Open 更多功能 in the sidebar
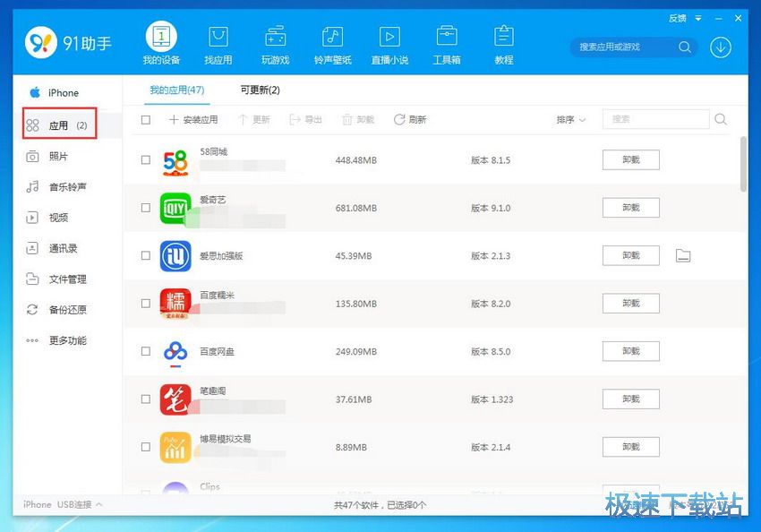This screenshot has width=761, height=532. (56, 340)
